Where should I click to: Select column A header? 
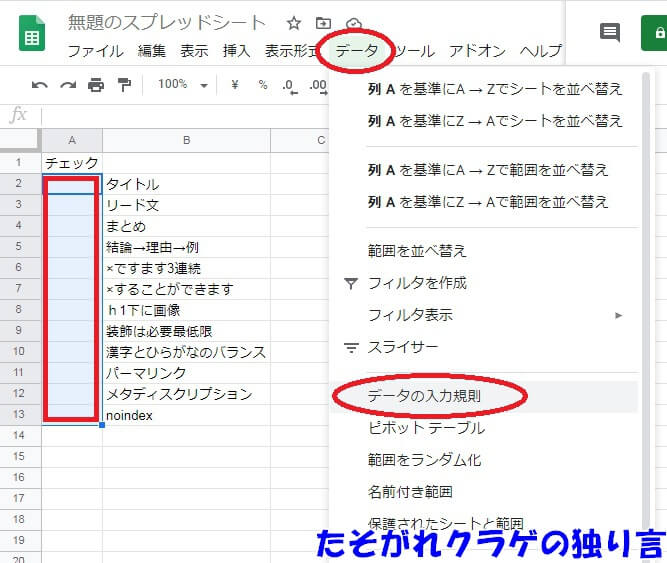coord(72,140)
